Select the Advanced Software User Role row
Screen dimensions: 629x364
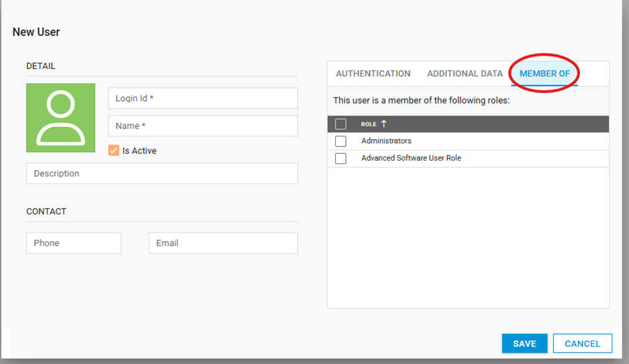pyautogui.click(x=411, y=159)
